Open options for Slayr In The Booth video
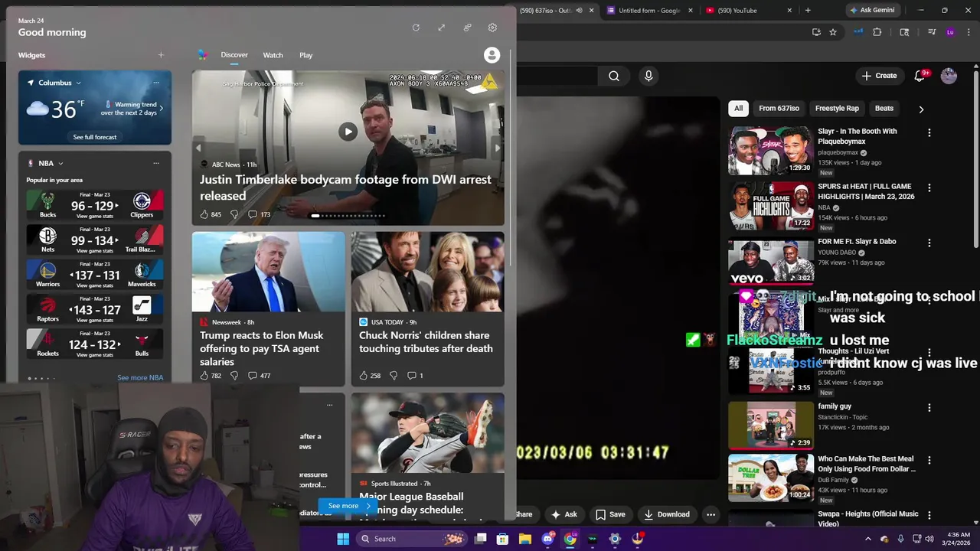Viewport: 980px width, 551px height. coord(929,132)
